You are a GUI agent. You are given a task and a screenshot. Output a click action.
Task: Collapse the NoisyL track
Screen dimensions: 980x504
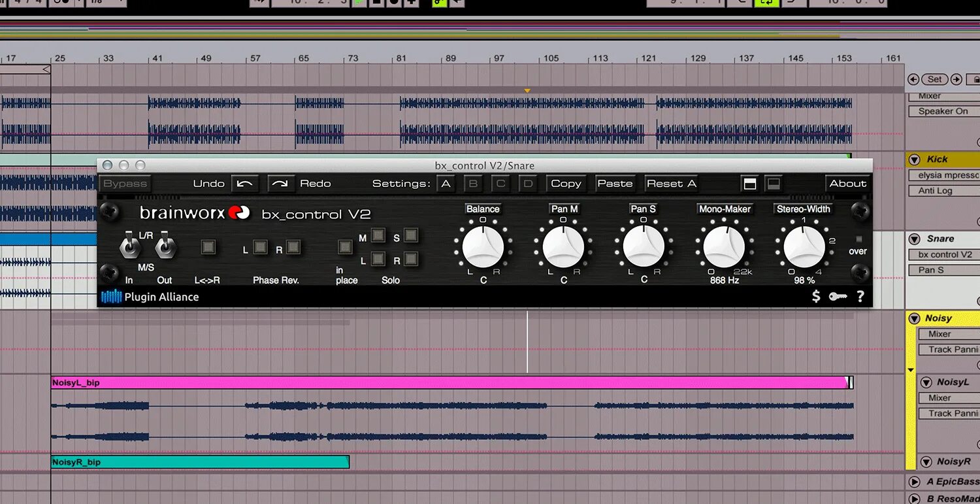click(926, 382)
